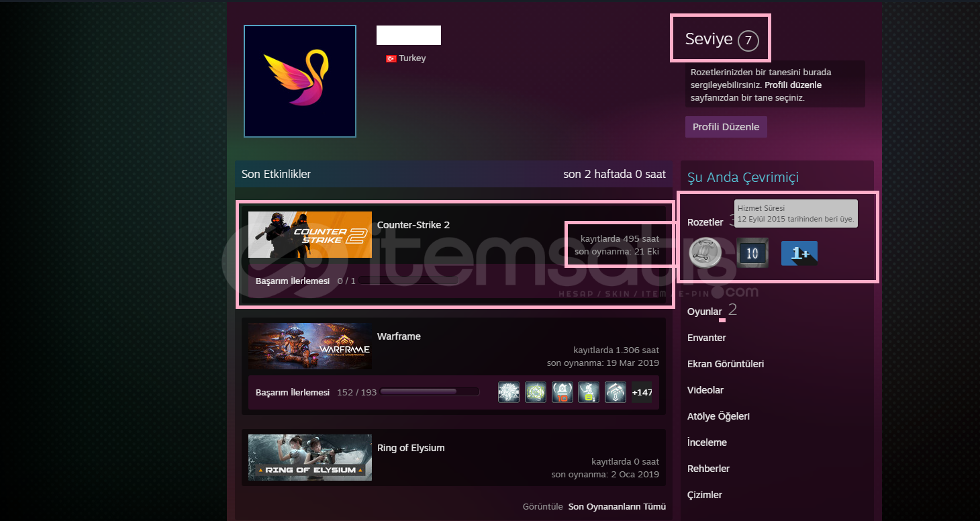Open the Videolar page
The width and height of the screenshot is (980, 521).
tap(705, 390)
